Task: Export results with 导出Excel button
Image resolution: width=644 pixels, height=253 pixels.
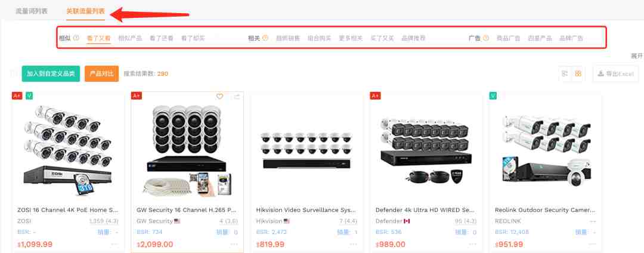Action: (x=615, y=74)
